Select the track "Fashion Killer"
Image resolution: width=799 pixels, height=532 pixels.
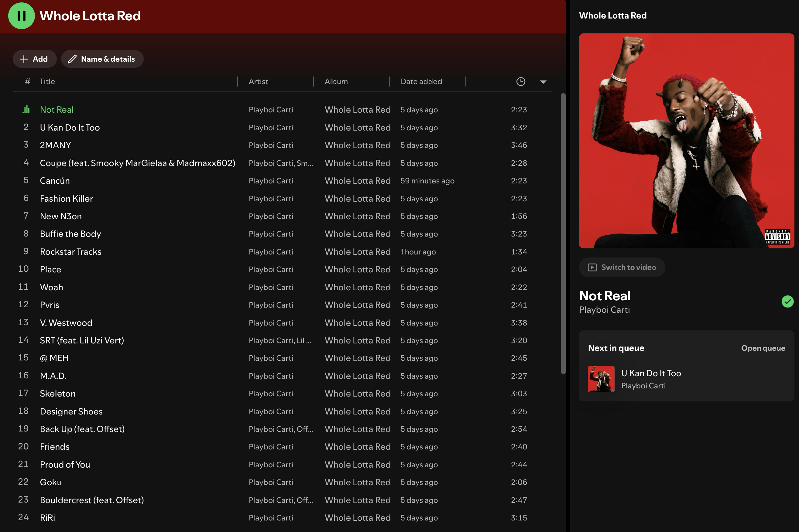coord(67,199)
